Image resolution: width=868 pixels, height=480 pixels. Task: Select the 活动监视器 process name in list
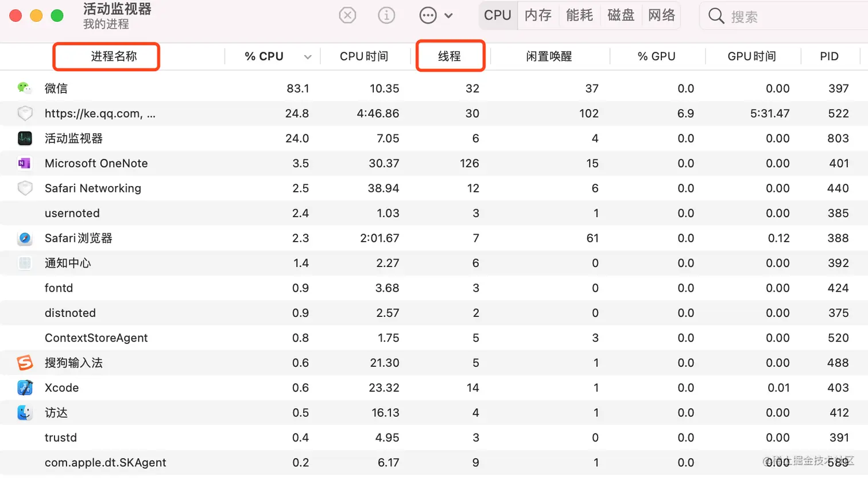(x=73, y=138)
